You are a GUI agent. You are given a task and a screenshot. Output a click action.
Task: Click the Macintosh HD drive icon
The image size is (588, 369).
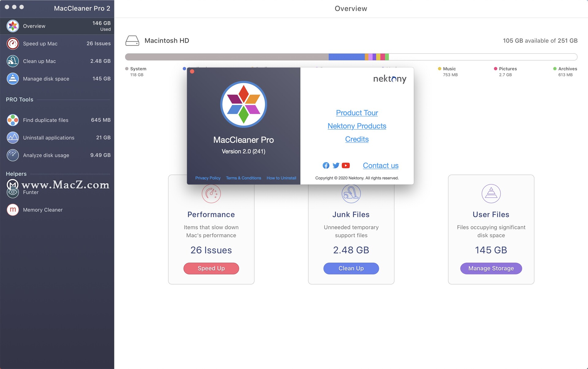132,41
